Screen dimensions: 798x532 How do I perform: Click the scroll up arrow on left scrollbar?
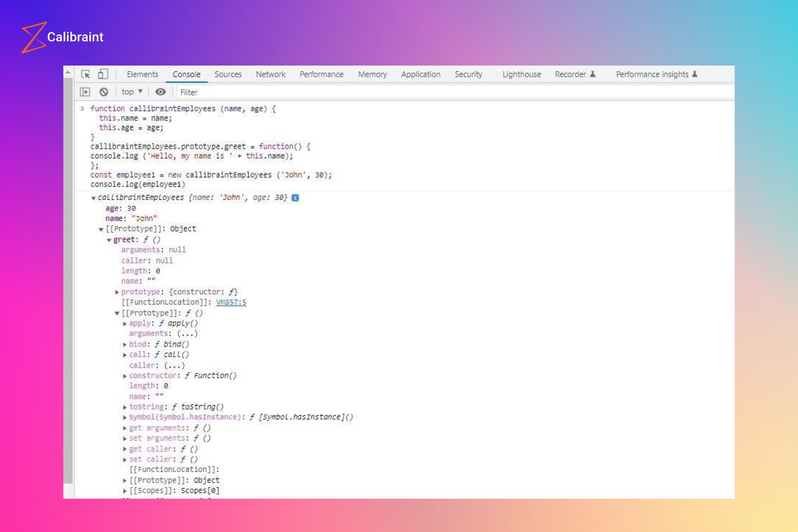(68, 72)
